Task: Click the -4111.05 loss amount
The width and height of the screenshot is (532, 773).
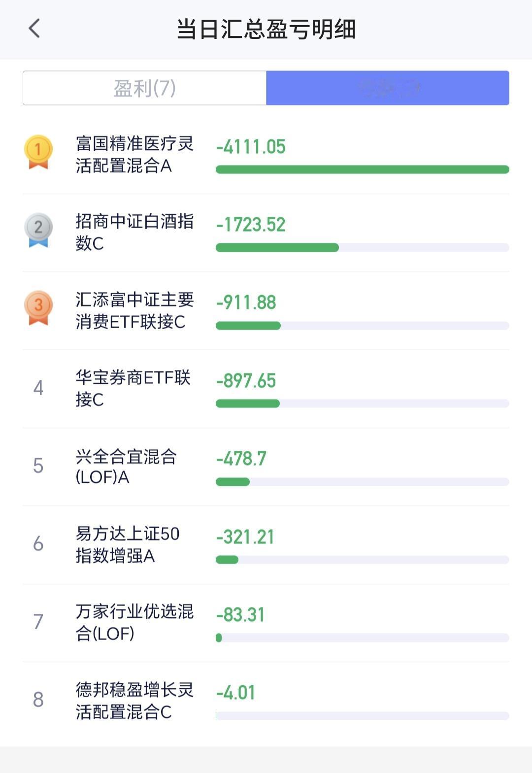Action: point(251,147)
